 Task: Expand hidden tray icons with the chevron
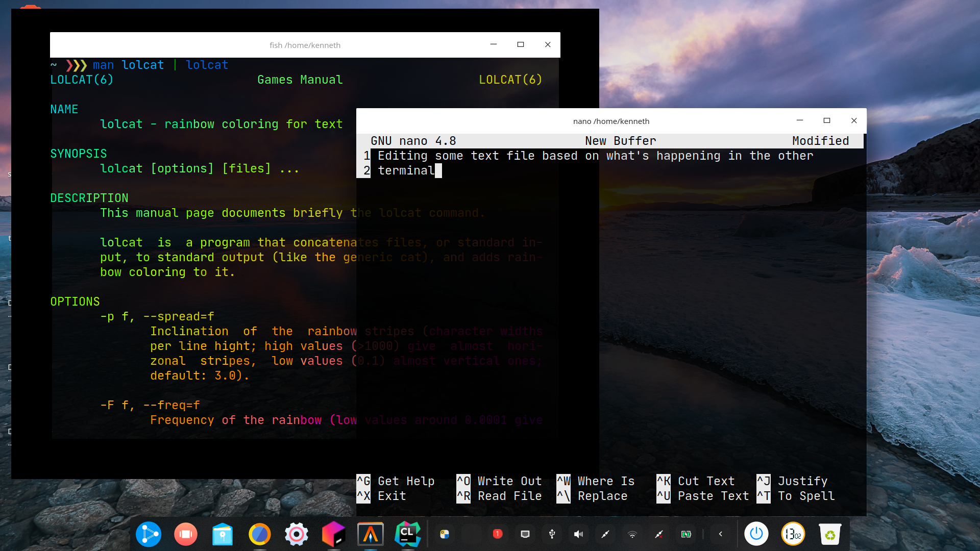click(x=721, y=534)
